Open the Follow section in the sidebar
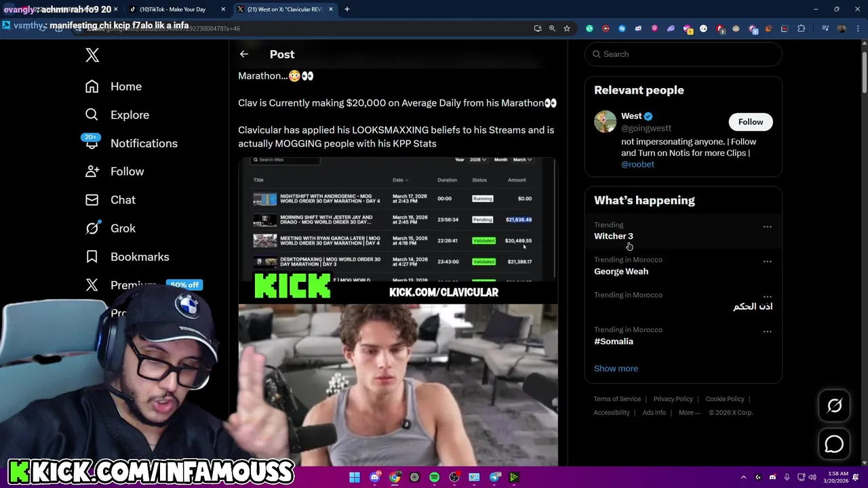This screenshot has width=868, height=488. (114, 171)
